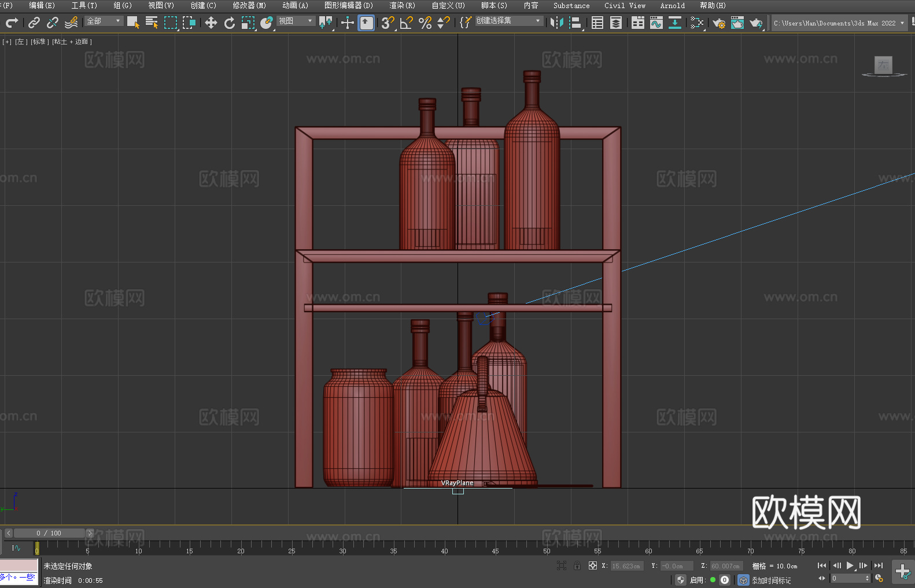The width and height of the screenshot is (915, 588).
Task: Click the ViewCube 左 face
Action: click(883, 65)
